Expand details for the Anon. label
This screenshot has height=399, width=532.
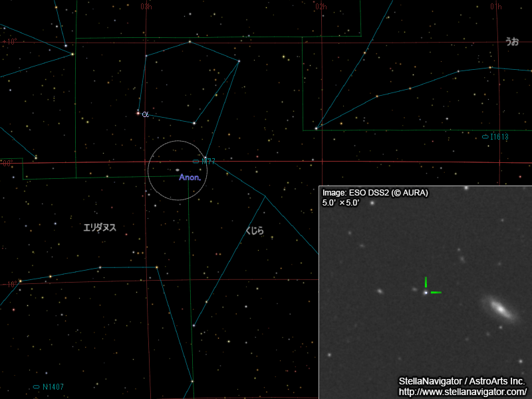tap(189, 178)
